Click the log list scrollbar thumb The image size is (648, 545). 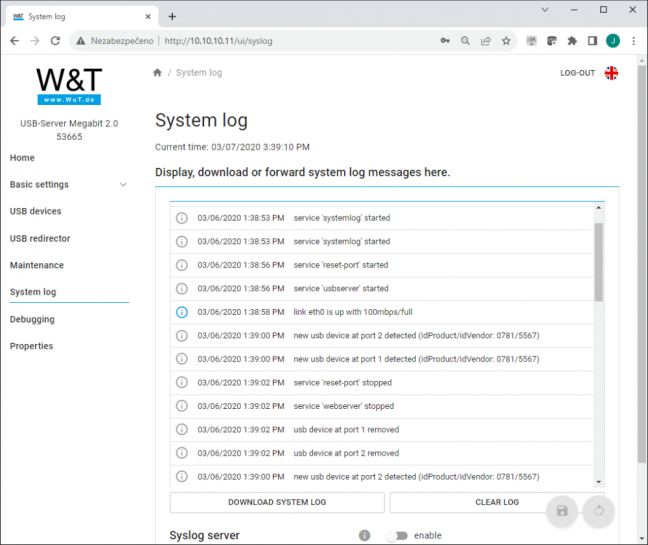598,262
